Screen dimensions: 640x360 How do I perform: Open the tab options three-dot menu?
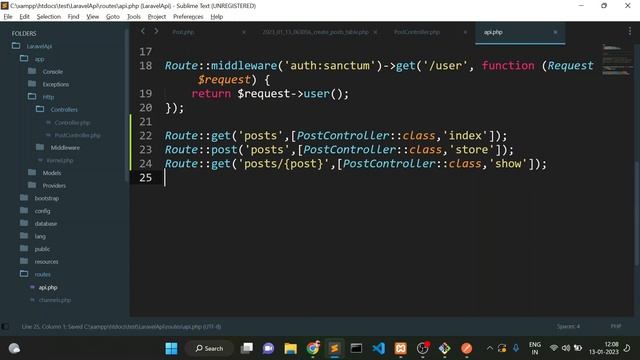(x=629, y=31)
